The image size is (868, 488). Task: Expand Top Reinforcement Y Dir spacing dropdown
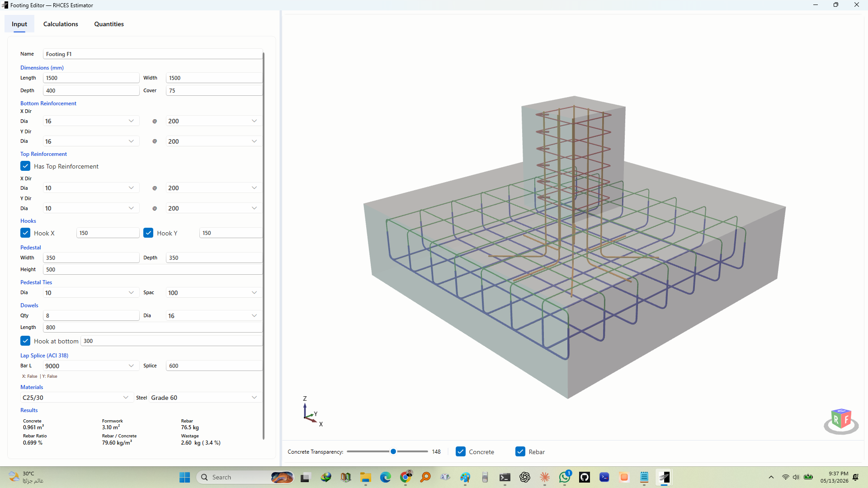[x=214, y=208]
